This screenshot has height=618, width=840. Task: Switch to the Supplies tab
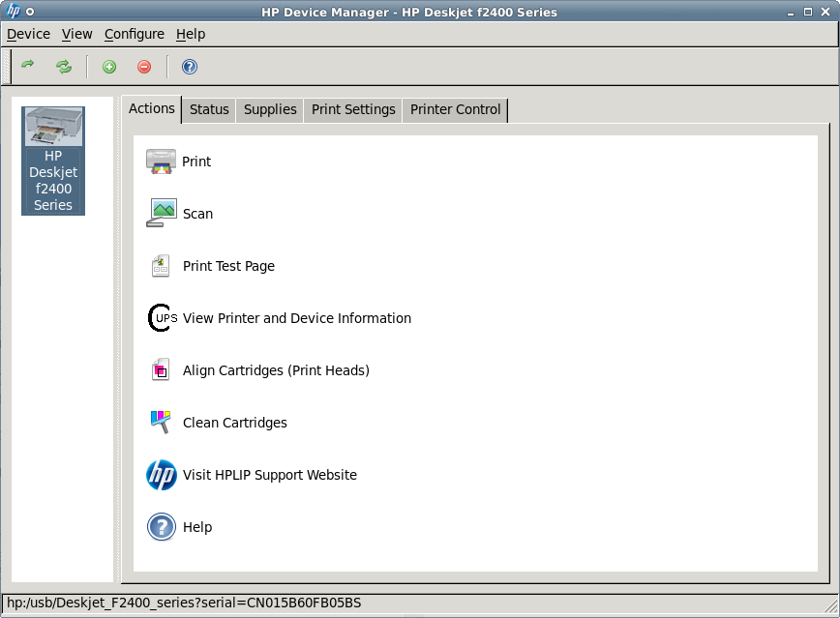tap(270, 110)
